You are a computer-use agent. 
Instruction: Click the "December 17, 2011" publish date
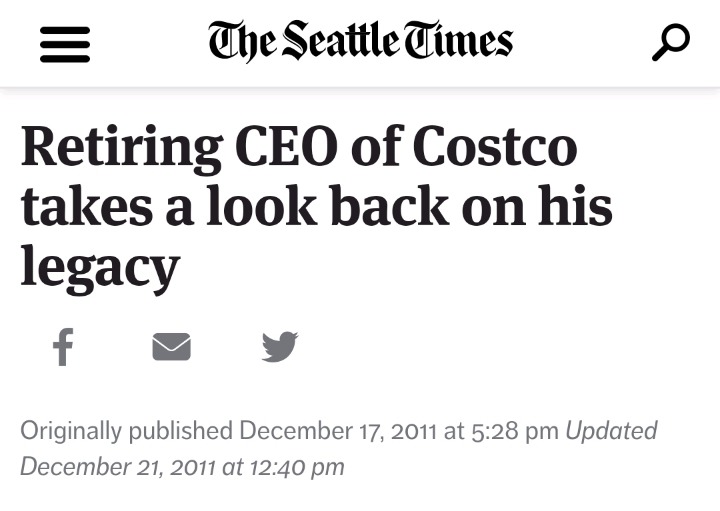[x=338, y=431]
